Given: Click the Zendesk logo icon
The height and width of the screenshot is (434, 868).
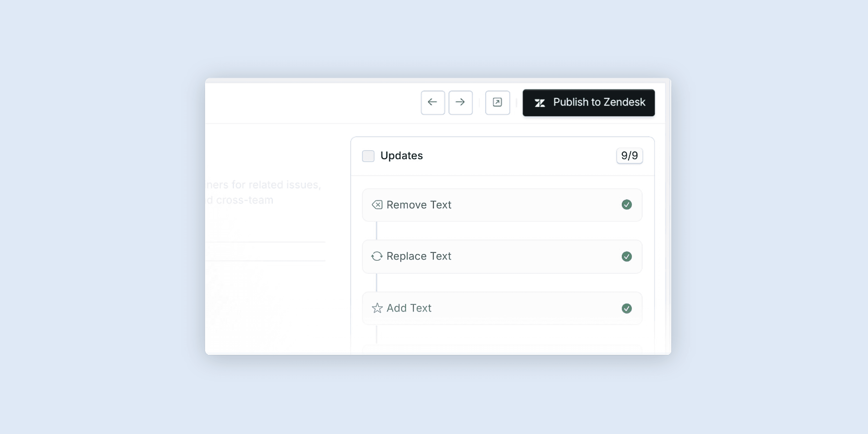Looking at the screenshot, I should coord(540,103).
